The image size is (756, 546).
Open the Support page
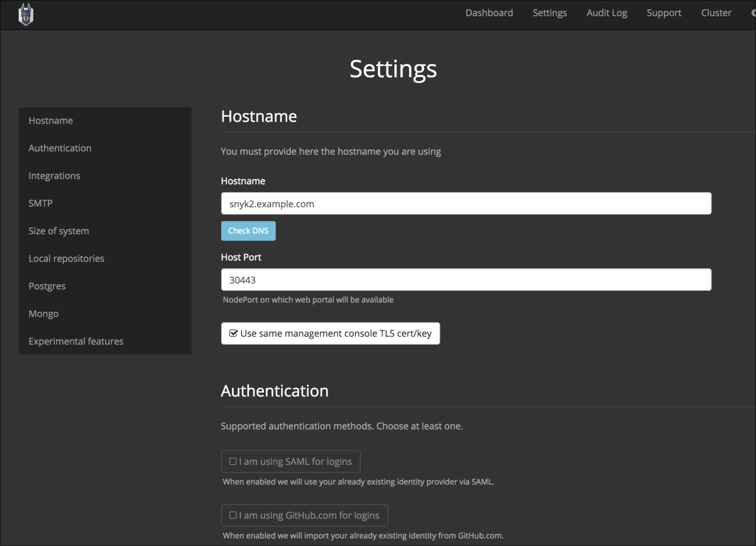(x=664, y=13)
